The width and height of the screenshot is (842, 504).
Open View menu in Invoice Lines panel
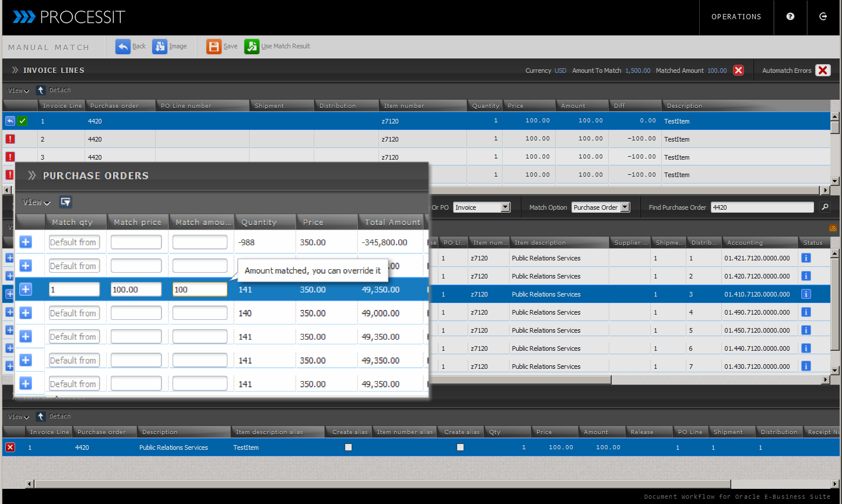click(x=18, y=90)
